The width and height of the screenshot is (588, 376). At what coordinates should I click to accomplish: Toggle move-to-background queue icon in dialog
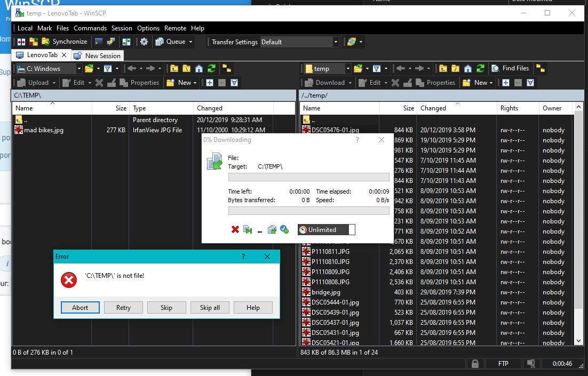tap(272, 230)
